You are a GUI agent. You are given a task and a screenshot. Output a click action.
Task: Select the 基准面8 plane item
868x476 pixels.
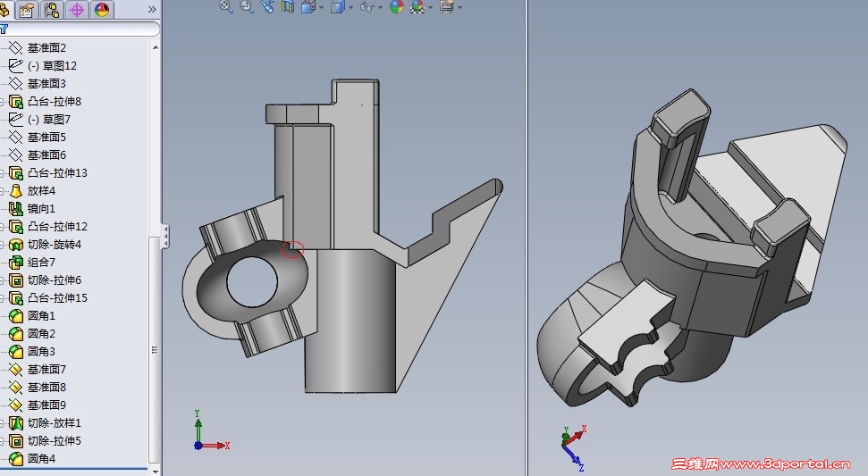(x=46, y=387)
